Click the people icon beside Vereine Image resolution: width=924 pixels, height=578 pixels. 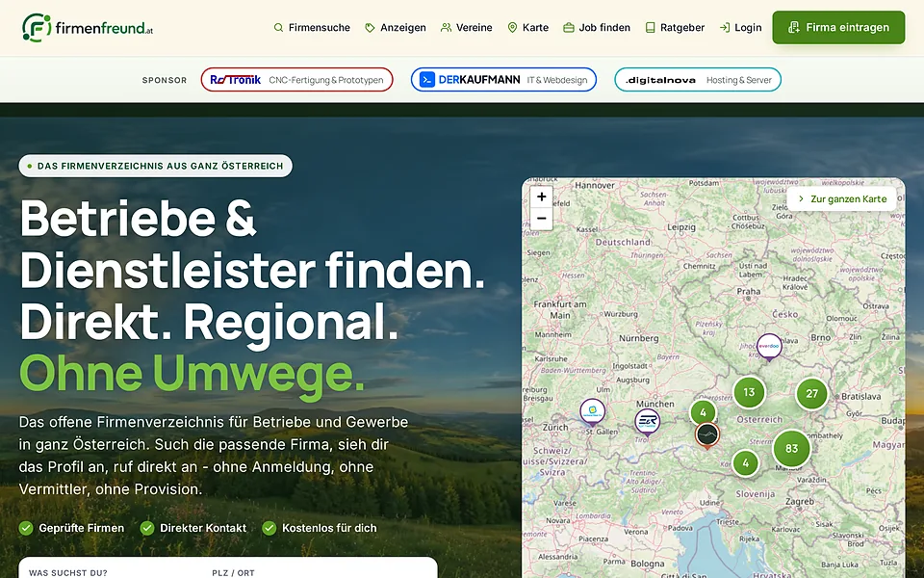[x=446, y=28]
